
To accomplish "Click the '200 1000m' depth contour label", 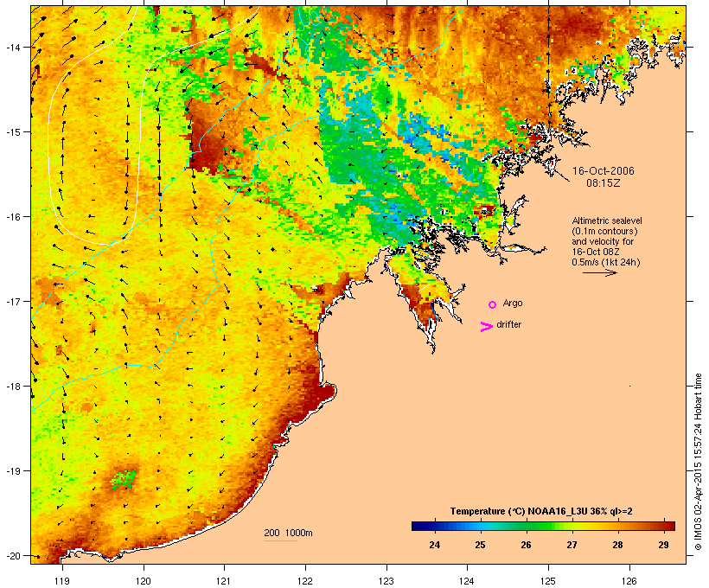I will (x=288, y=533).
